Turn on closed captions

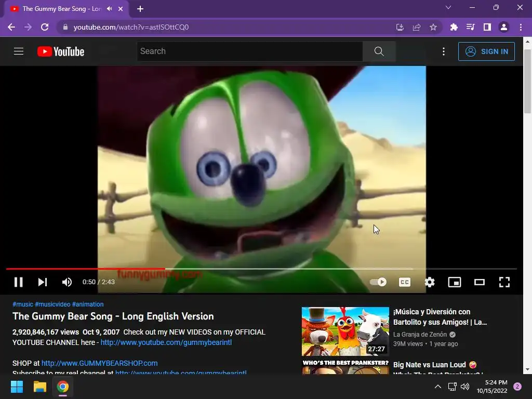click(404, 282)
